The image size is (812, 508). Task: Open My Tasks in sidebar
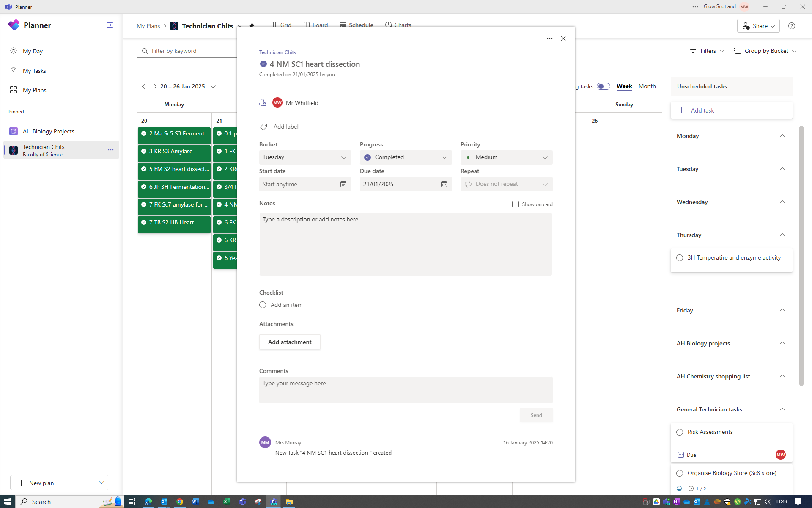coord(34,71)
